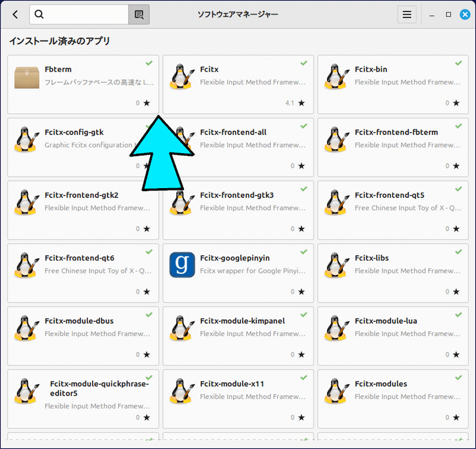Click the Fcitx-module-lua penguin icon
476x449 pixels.
(x=336, y=328)
